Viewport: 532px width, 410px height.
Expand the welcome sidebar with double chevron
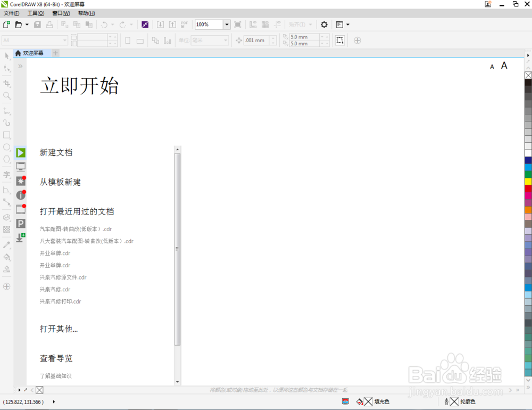click(20, 66)
